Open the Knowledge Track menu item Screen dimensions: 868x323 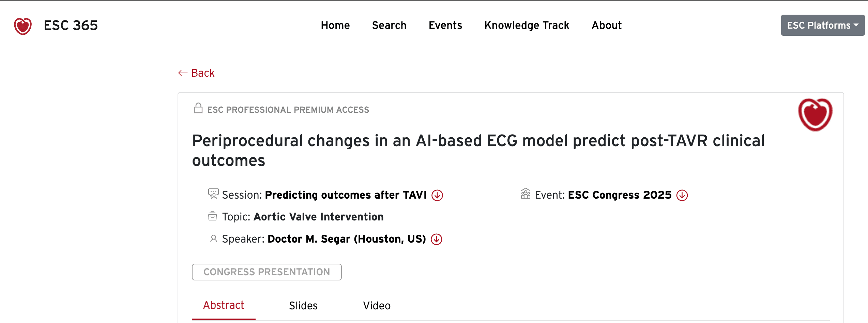tap(527, 25)
